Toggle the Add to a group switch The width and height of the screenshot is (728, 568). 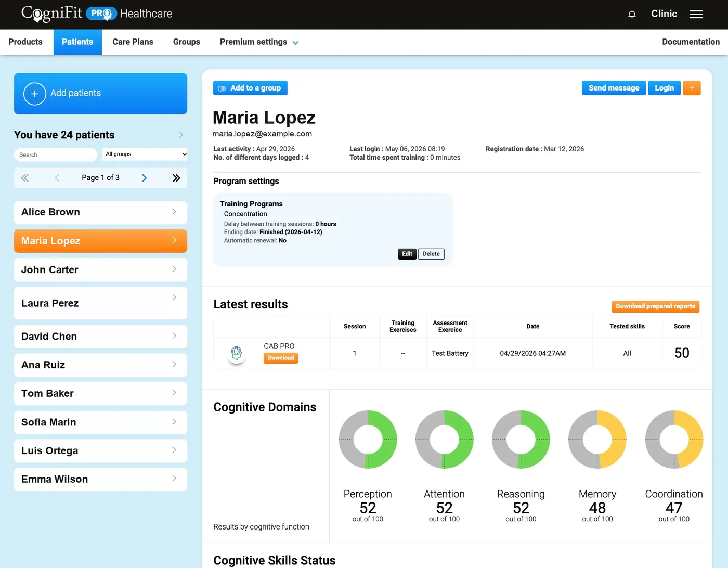(x=222, y=88)
